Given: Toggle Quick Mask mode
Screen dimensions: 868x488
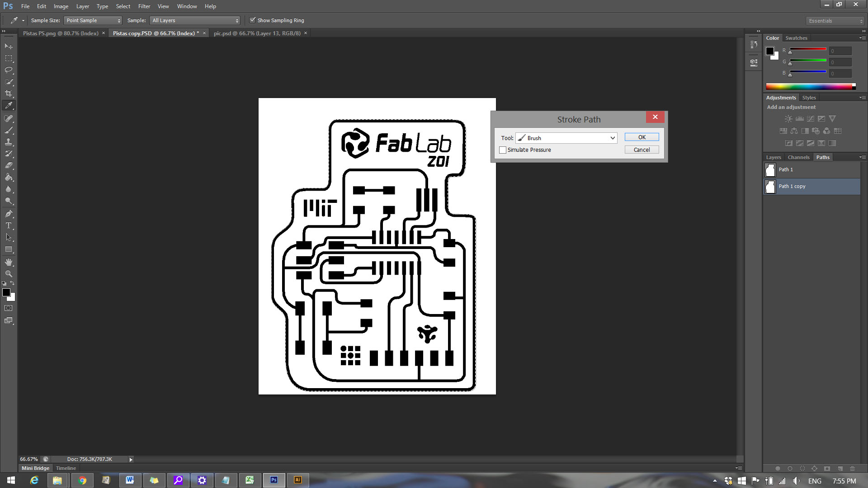Looking at the screenshot, I should (9, 308).
